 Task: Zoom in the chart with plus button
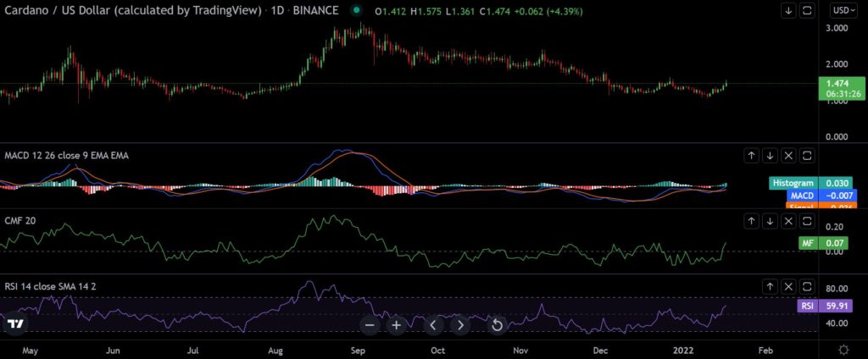pyautogui.click(x=397, y=325)
